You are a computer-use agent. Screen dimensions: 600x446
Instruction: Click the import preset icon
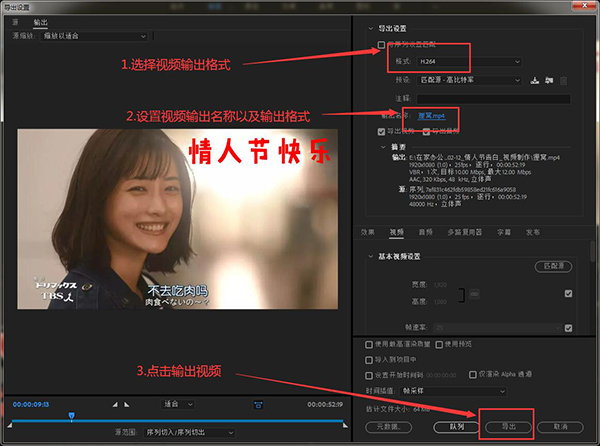point(549,80)
